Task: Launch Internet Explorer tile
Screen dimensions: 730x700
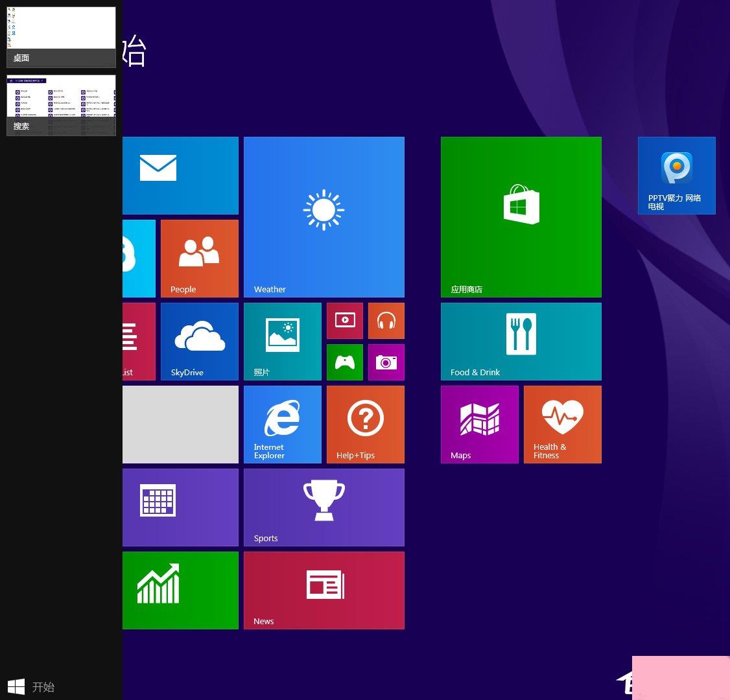Action: pos(283,425)
